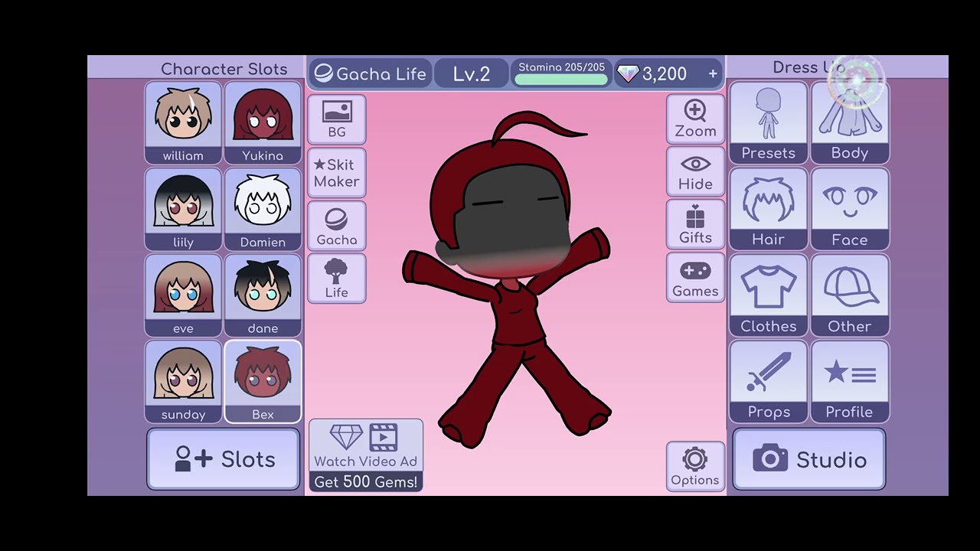
Task: Click the Zoom magnifier icon
Action: (x=695, y=119)
